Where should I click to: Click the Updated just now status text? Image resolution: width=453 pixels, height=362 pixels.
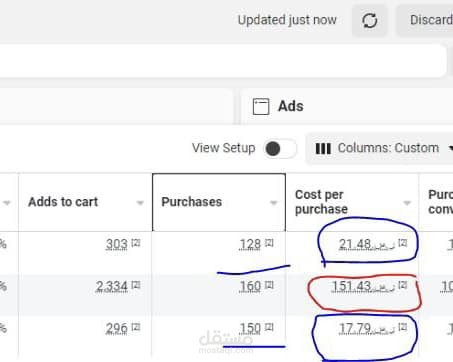(287, 20)
